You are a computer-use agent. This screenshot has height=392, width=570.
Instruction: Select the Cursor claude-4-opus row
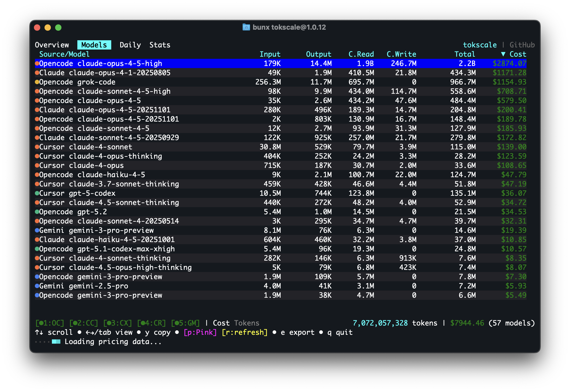(81, 165)
